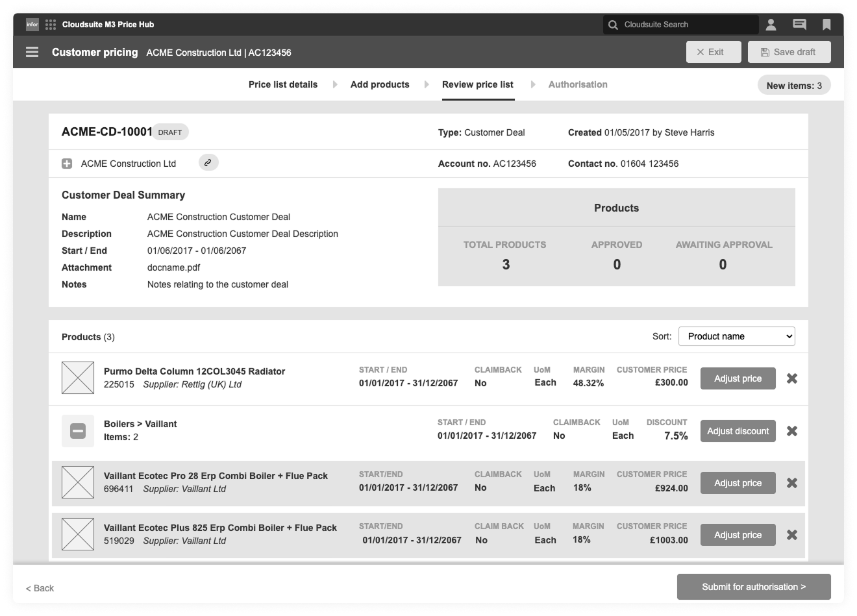The width and height of the screenshot is (857, 616).
Task: Click the £300.00 customer price
Action: click(671, 383)
